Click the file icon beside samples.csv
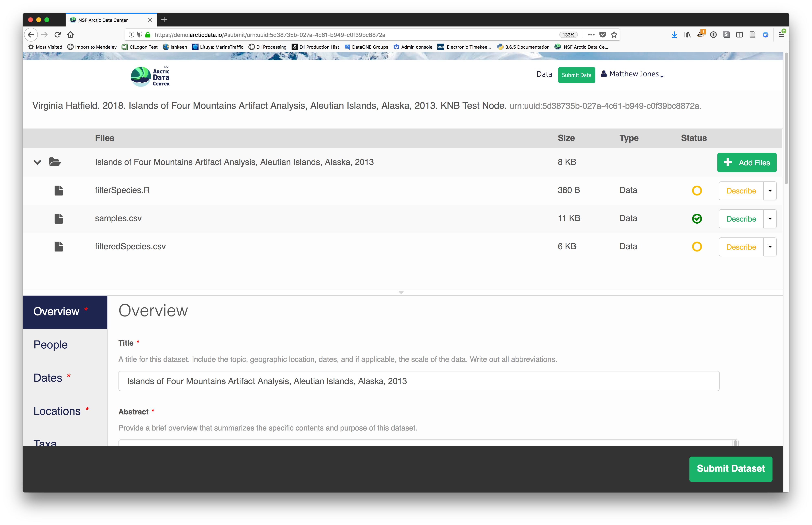This screenshot has width=812, height=525. click(x=59, y=219)
